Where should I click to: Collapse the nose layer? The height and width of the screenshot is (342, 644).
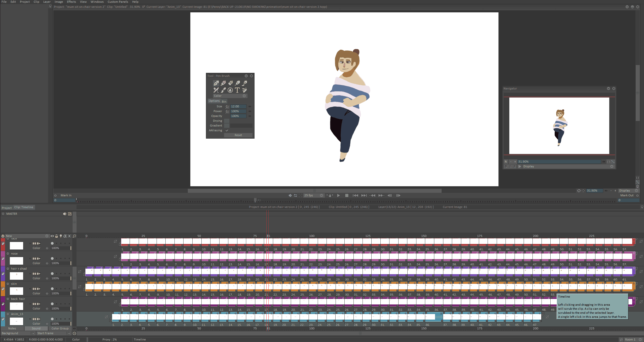tap(8, 254)
